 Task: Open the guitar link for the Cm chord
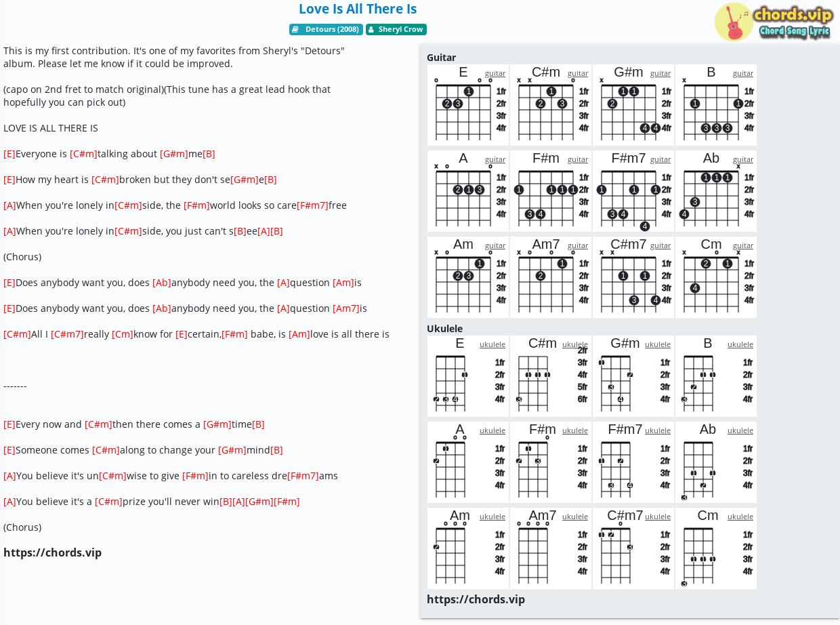(x=743, y=245)
